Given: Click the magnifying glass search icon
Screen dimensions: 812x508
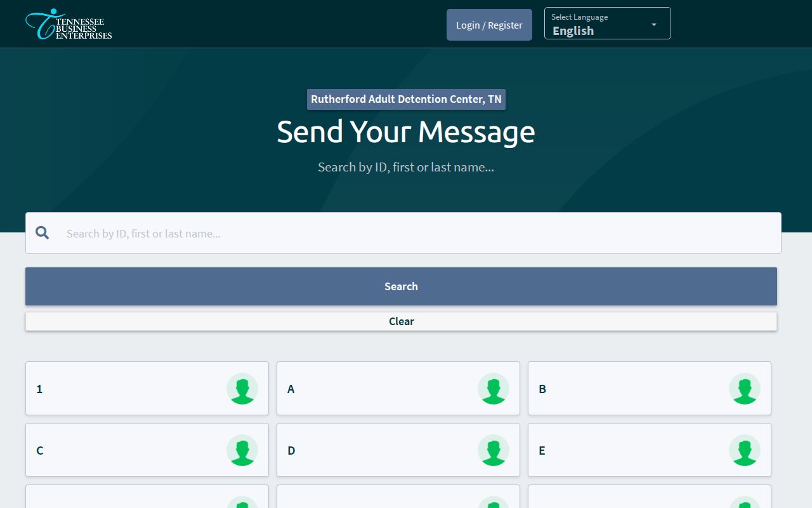Looking at the screenshot, I should [43, 233].
